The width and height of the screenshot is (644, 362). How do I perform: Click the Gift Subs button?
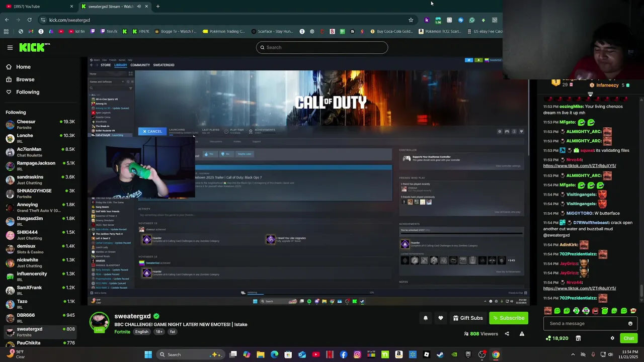(467, 318)
